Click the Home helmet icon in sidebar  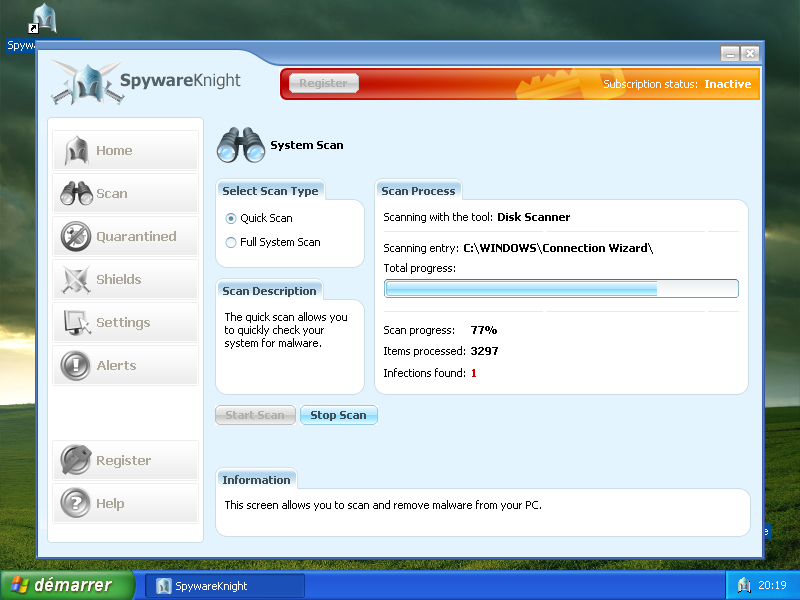click(x=76, y=151)
